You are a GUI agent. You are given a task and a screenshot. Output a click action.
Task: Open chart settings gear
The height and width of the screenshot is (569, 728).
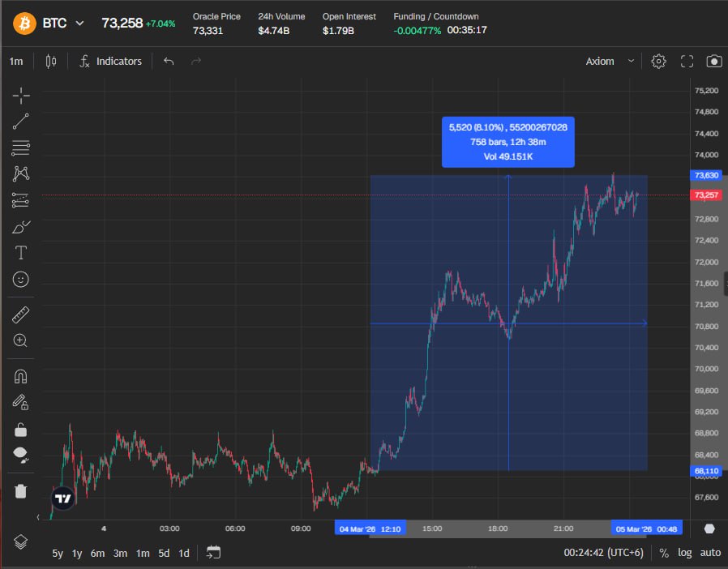[x=658, y=62]
